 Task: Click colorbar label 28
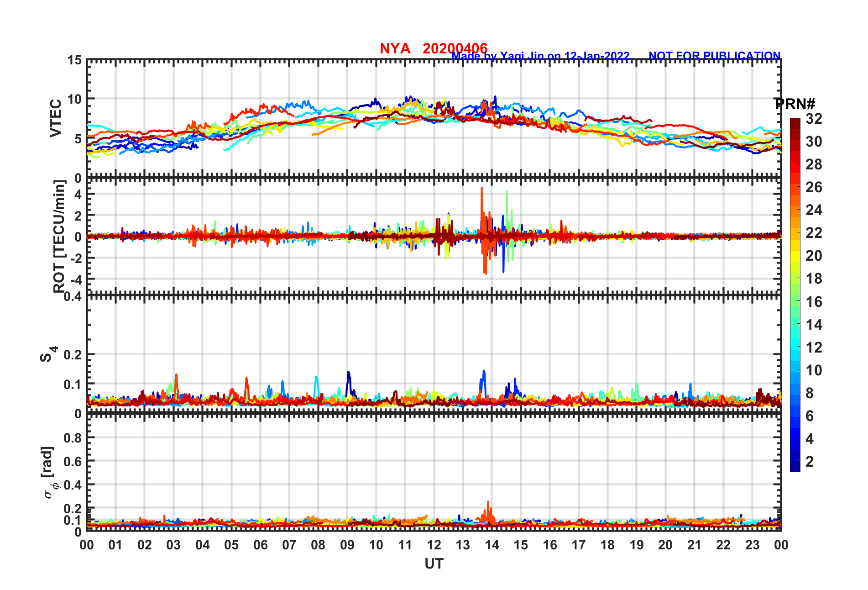click(x=814, y=164)
